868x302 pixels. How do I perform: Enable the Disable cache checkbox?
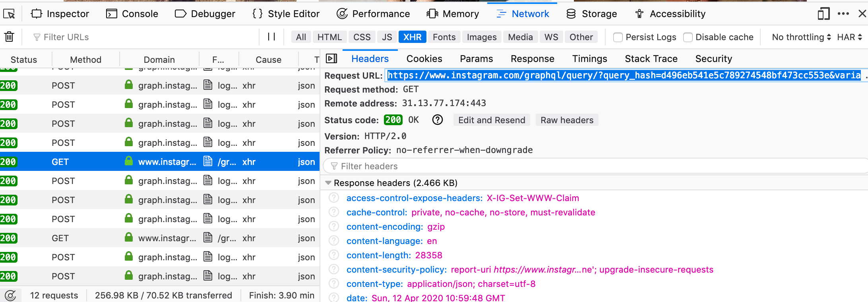pyautogui.click(x=688, y=37)
